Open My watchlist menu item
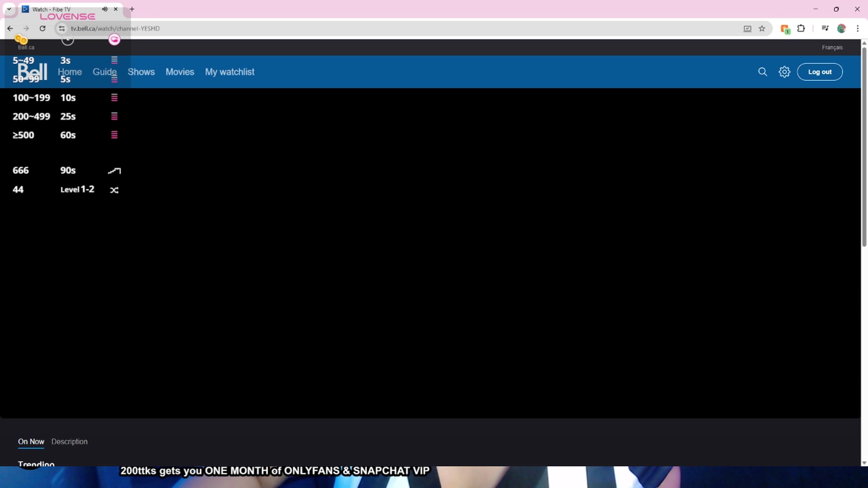 230,72
